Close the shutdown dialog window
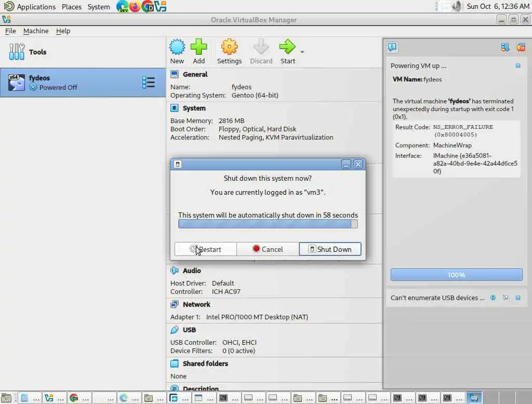 [358, 165]
